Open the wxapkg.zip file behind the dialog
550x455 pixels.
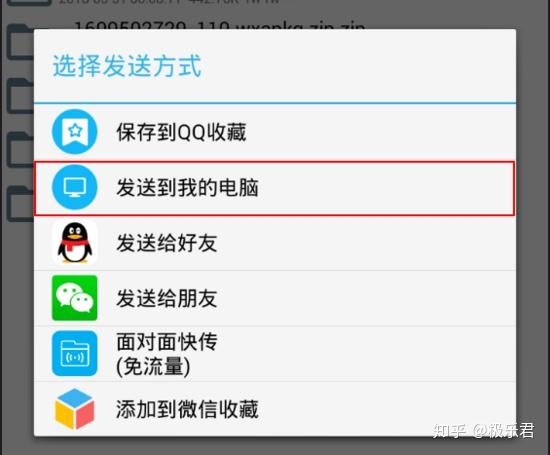220,25
